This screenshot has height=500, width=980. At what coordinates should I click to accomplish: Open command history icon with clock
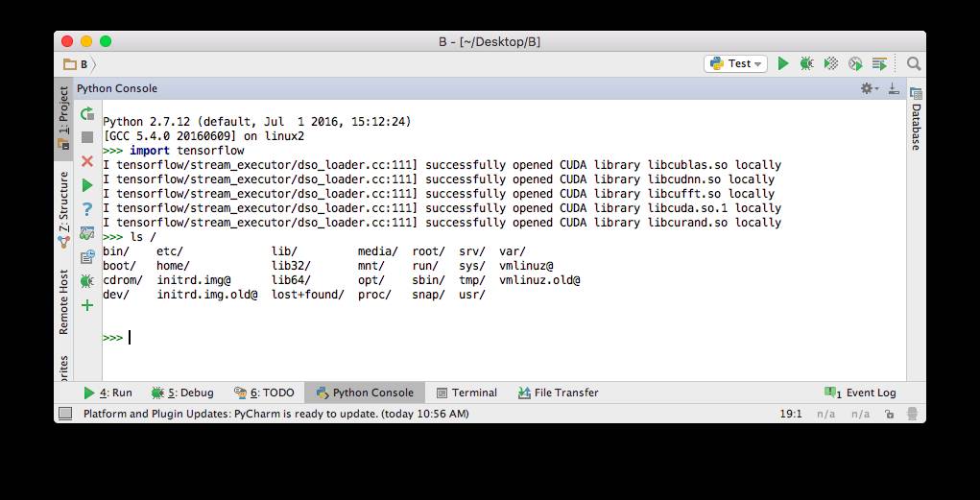87,257
